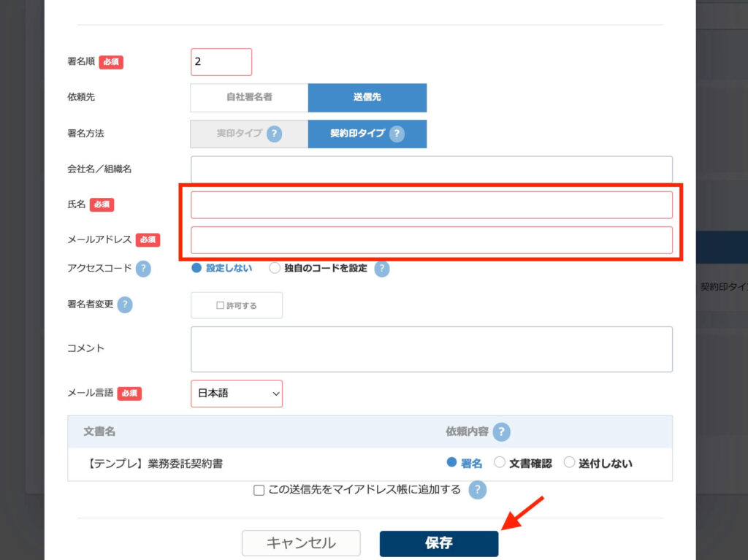This screenshot has width=748, height=560.
Task: Open the メール言語 dropdown showing 日本語
Action: click(236, 394)
